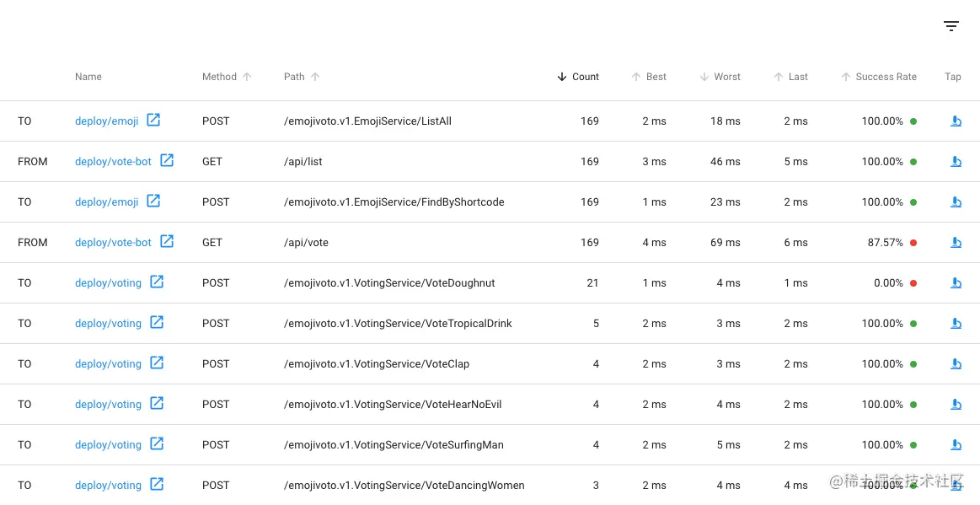Sort by Success Rate column

pos(879,77)
